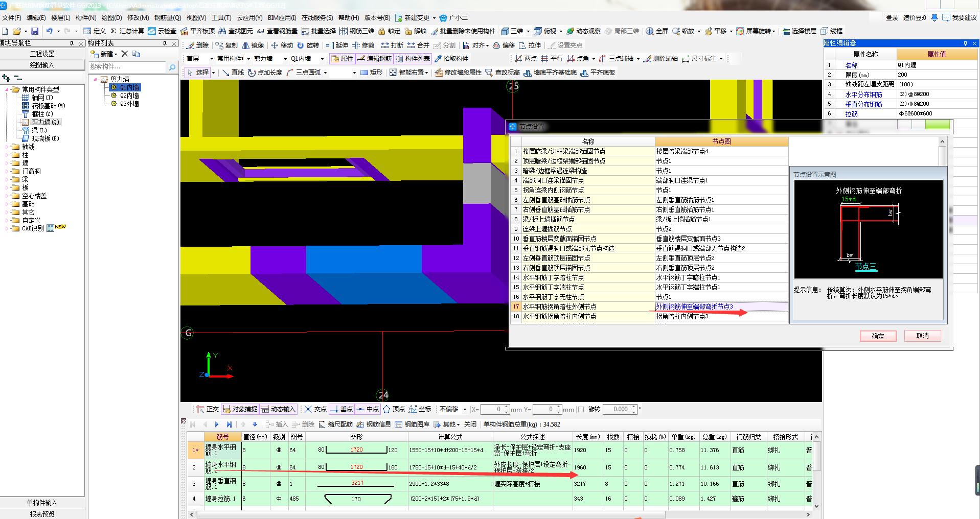Select row 楼层暗梁/边框梁端部锚固节点 in 节点设置

[649, 151]
